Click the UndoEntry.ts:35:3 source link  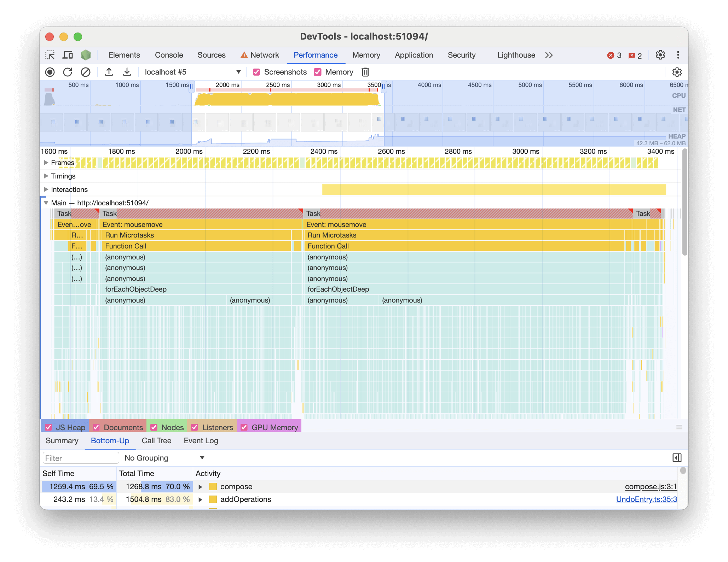pos(646,499)
